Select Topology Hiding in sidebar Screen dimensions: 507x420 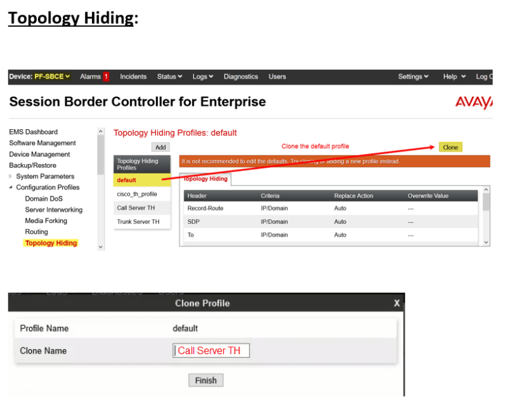[51, 243]
